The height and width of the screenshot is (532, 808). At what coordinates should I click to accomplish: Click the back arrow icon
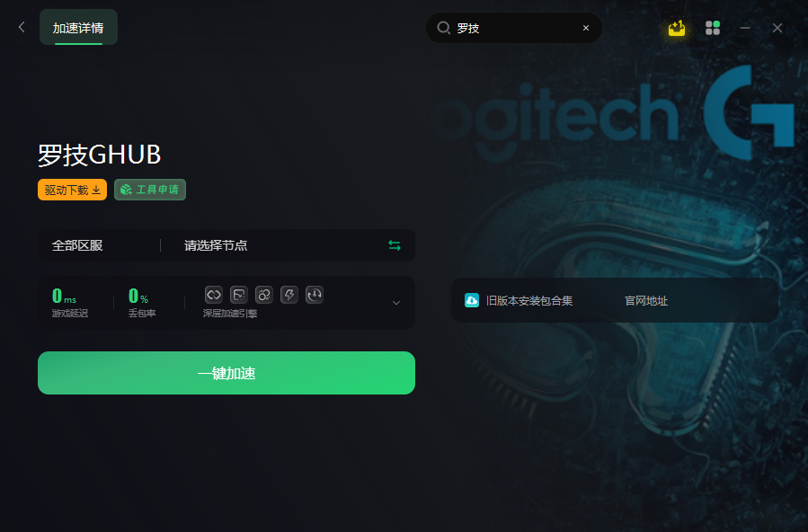click(x=22, y=27)
